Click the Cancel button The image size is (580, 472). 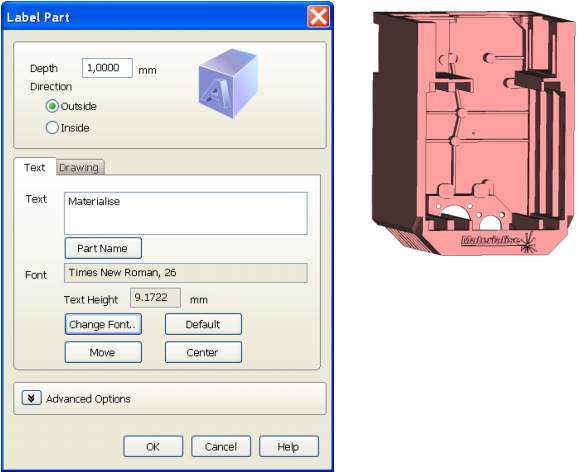click(221, 446)
